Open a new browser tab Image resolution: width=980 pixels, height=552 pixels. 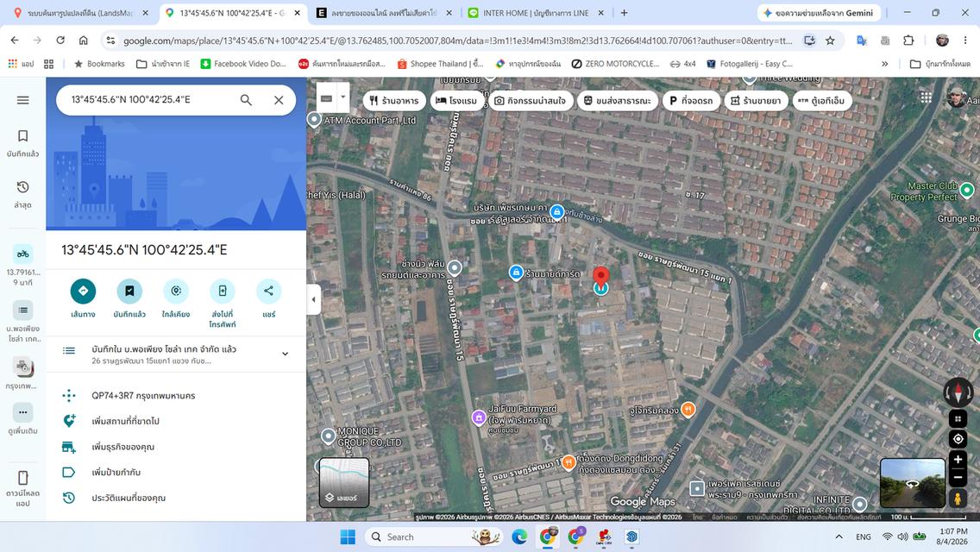pos(624,12)
